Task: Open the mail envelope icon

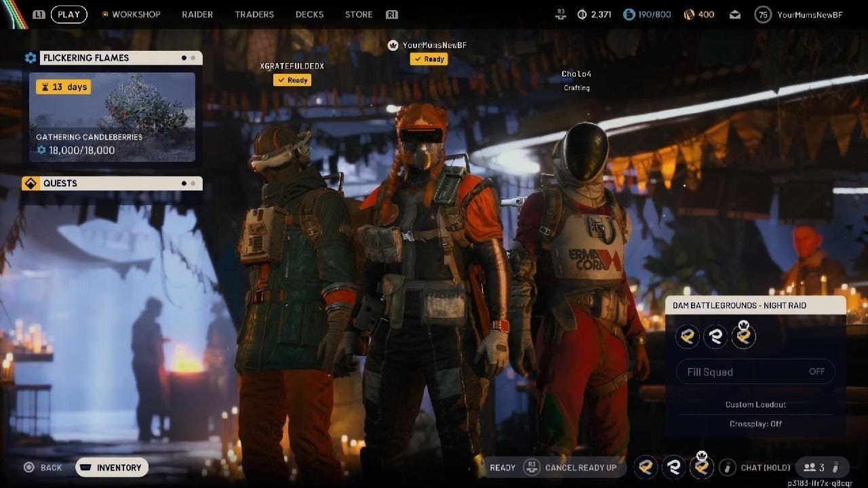Action: (735, 15)
